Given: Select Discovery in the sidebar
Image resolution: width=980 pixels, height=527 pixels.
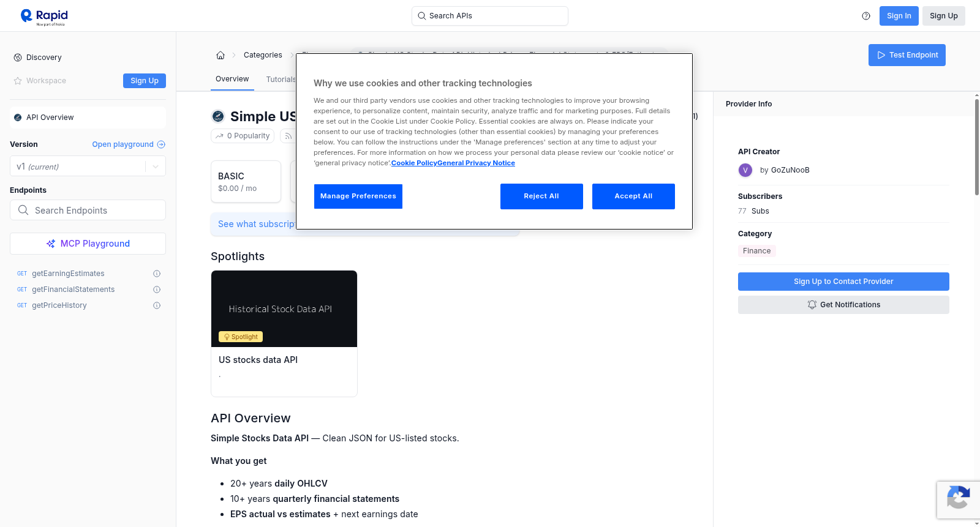Looking at the screenshot, I should pos(44,58).
